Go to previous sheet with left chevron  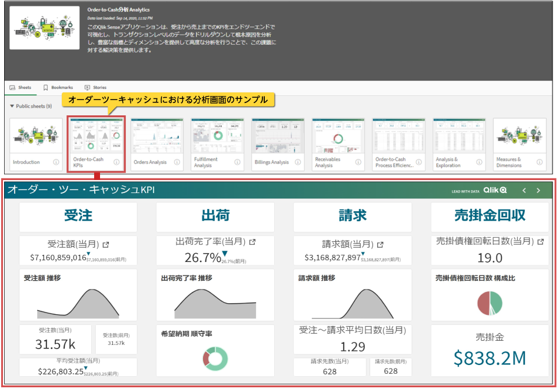coord(524,191)
